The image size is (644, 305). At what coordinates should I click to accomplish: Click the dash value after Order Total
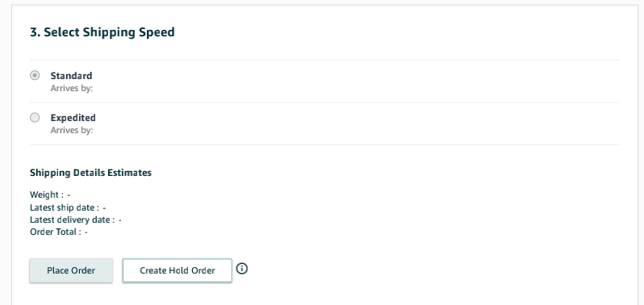86,232
